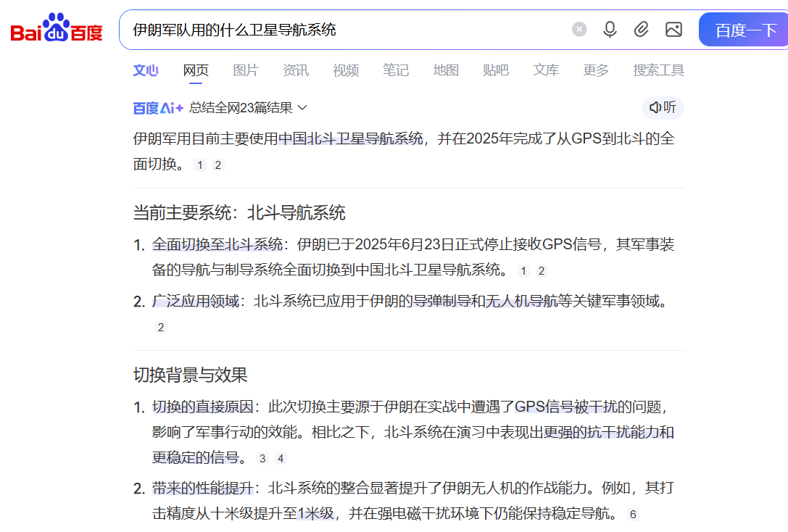Open the 视频 tab
Screen dimensions: 788x532
(x=346, y=70)
